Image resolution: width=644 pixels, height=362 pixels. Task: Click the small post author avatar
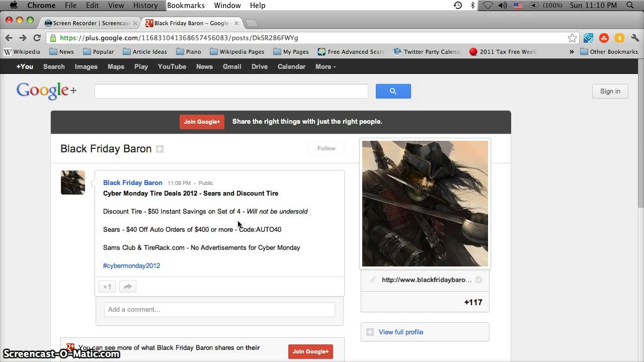73,183
